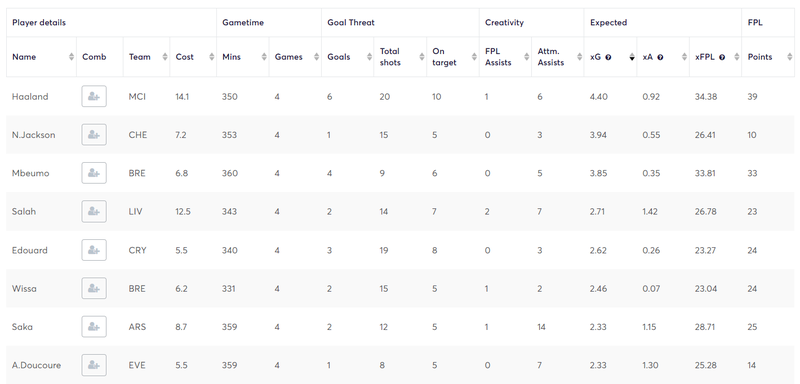
Task: Select the A.Doucoure name cell
Action: 36,365
